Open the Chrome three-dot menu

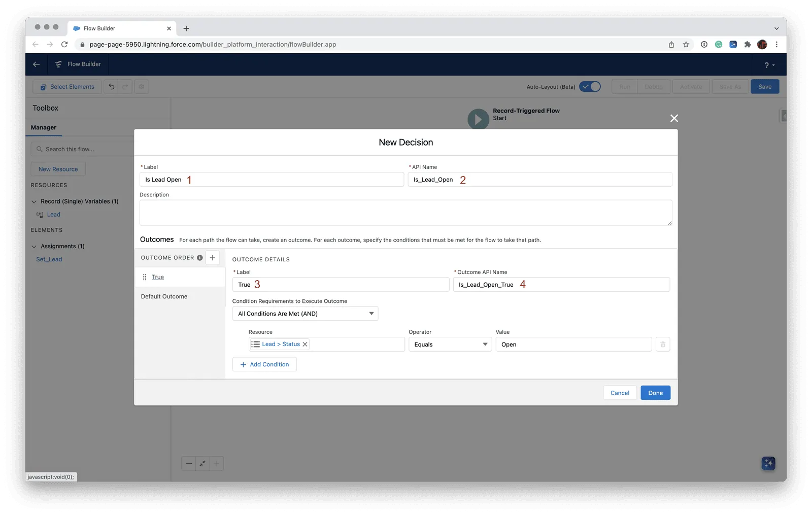[x=776, y=45]
